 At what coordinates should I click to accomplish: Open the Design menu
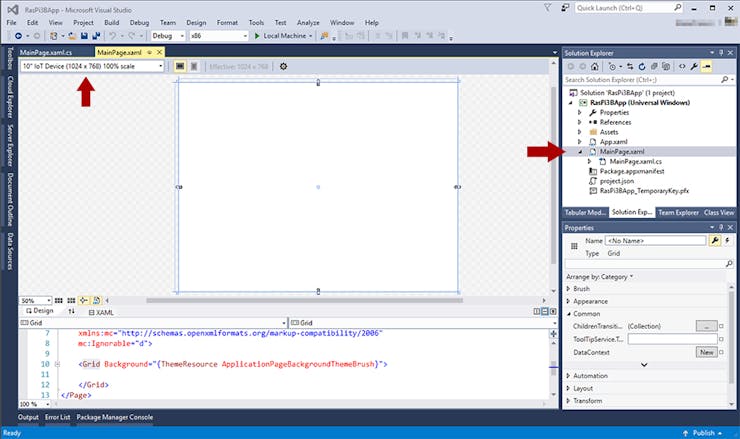click(196, 22)
